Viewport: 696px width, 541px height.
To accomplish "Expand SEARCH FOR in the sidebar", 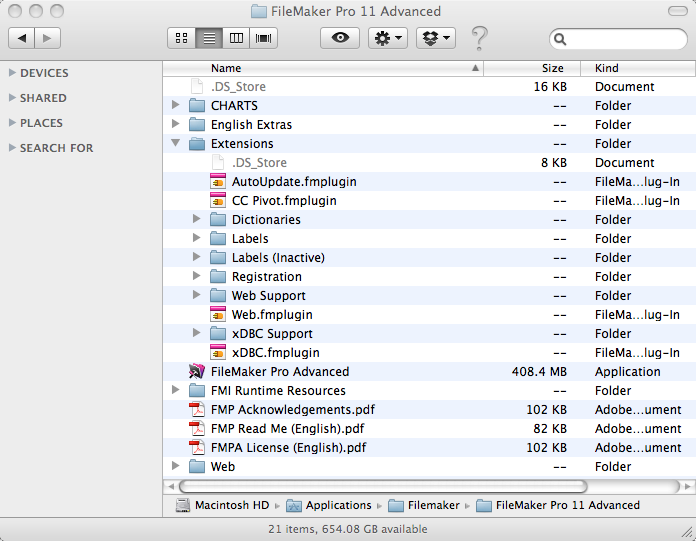I will coord(12,148).
